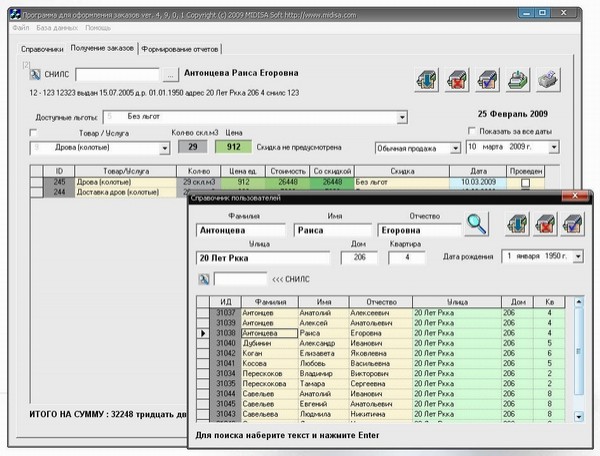
Task: Open the 'База данных' menu
Action: 56,27
